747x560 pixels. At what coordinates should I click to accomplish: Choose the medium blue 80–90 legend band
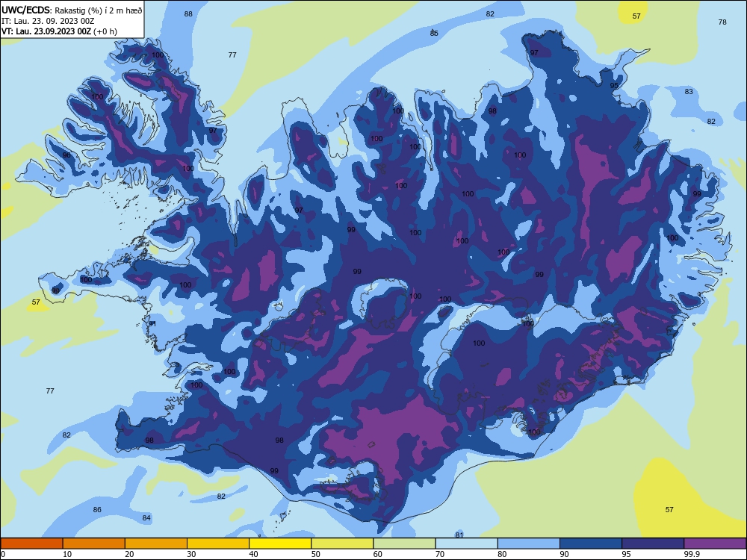click(x=529, y=544)
